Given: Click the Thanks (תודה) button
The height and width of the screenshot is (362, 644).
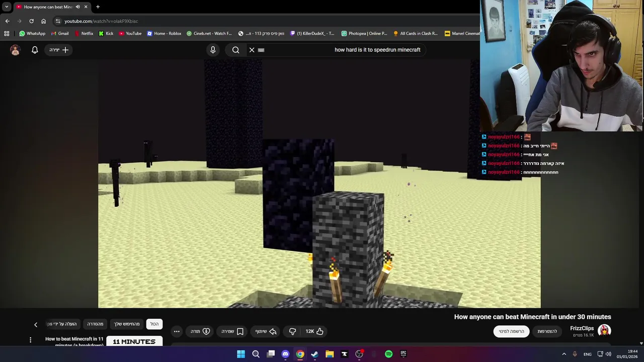Looking at the screenshot, I should pyautogui.click(x=200, y=331).
